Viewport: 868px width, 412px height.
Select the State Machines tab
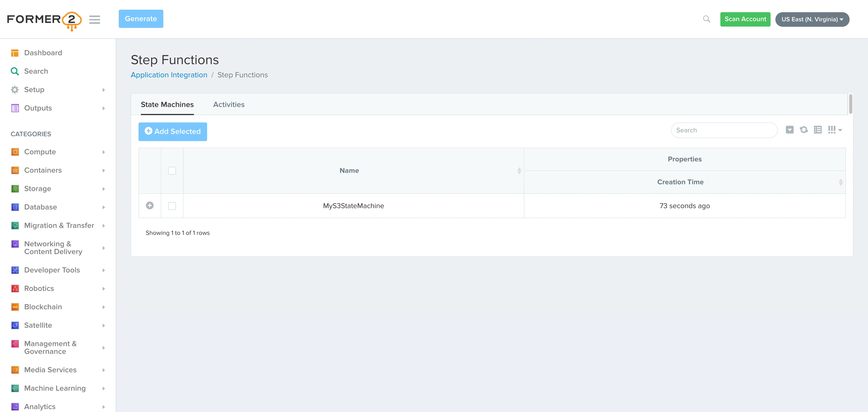(x=167, y=104)
